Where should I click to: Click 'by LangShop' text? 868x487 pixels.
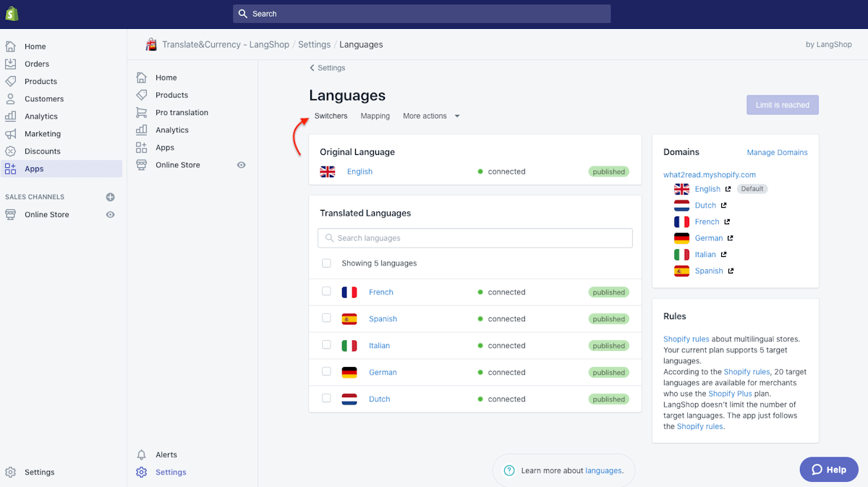coord(830,44)
